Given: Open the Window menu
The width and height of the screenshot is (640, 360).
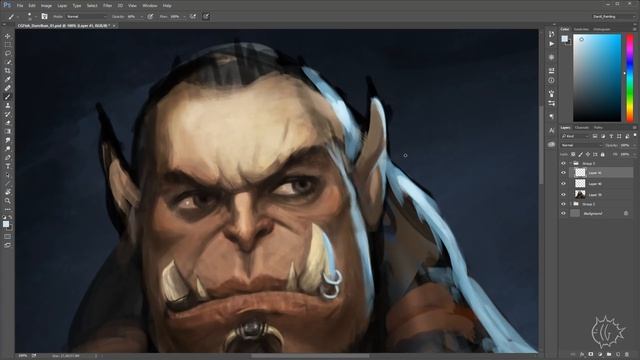Looking at the screenshot, I should 150,6.
